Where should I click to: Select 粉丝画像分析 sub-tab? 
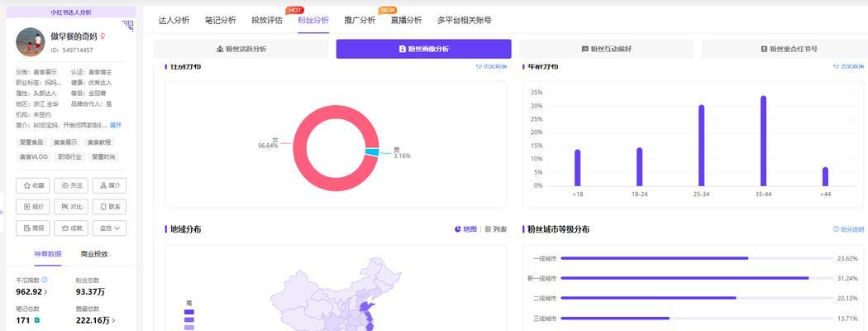pos(423,49)
